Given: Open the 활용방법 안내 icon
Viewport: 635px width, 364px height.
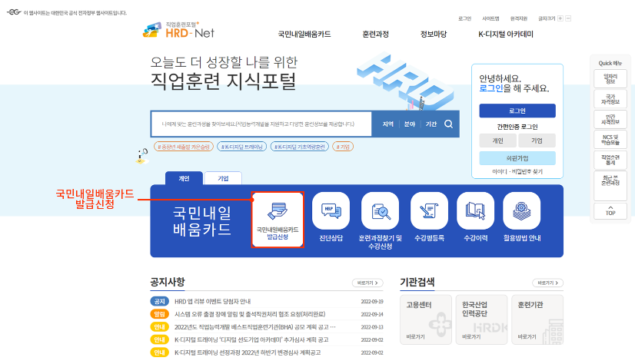Looking at the screenshot, I should pyautogui.click(x=521, y=211).
